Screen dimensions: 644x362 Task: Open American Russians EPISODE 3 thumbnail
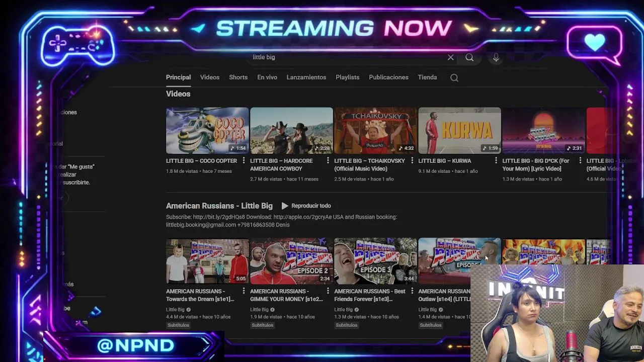point(375,261)
